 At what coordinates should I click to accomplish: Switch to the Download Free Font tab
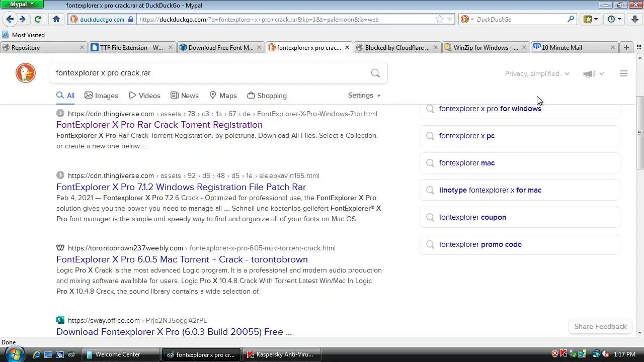tap(220, 47)
